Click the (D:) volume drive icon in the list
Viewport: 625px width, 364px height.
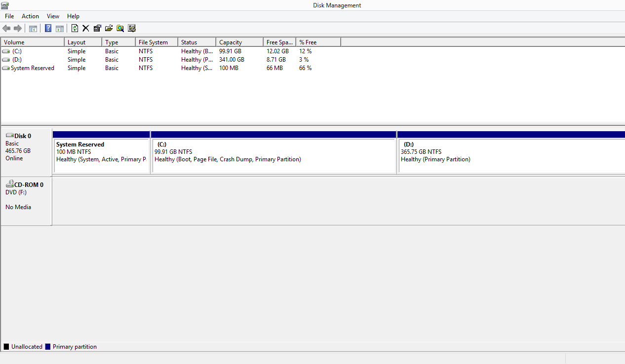pos(6,60)
